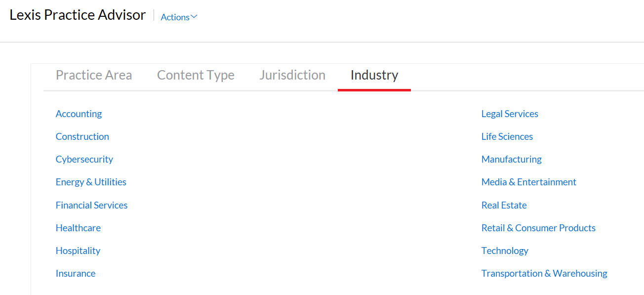
Task: Select Hospitality from industry list
Action: pyautogui.click(x=78, y=251)
